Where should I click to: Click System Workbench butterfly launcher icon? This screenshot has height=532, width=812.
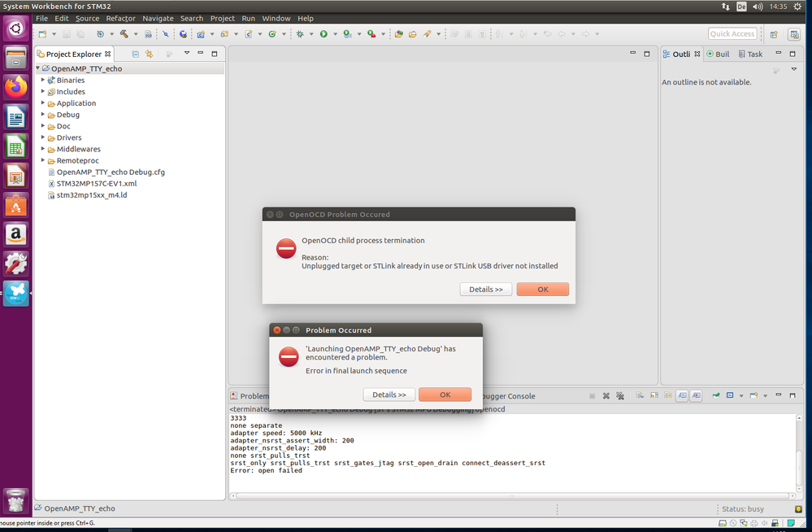16,294
